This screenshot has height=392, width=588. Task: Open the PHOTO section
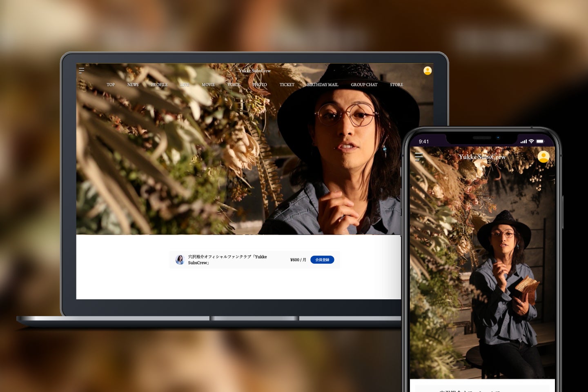(260, 85)
